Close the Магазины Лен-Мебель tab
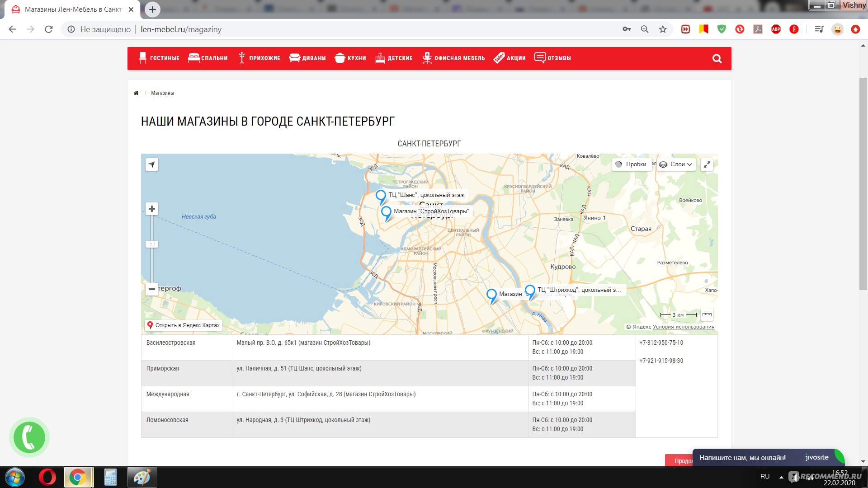868x488 pixels. [131, 9]
